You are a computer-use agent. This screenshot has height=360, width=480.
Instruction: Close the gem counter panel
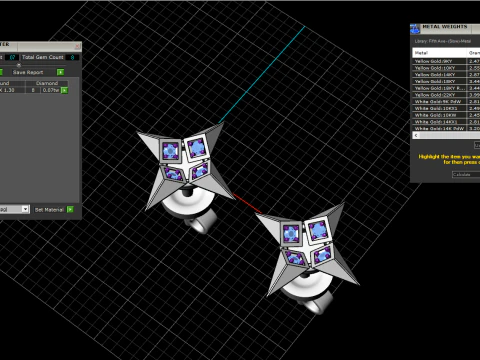[x=77, y=46]
